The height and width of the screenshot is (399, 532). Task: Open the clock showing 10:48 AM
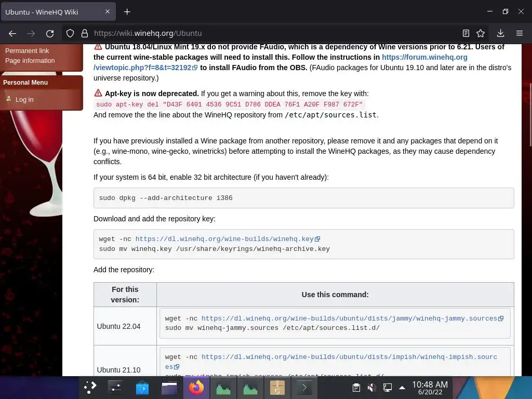pyautogui.click(x=430, y=388)
